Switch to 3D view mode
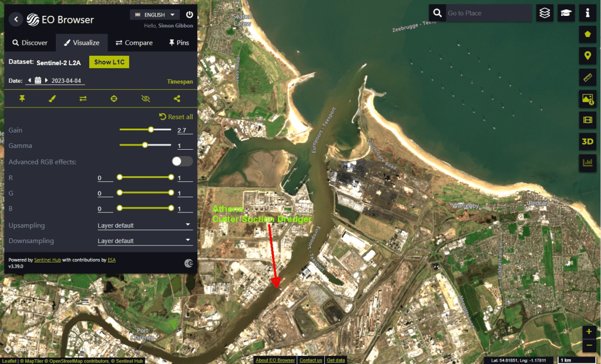The width and height of the screenshot is (601, 364). [587, 141]
